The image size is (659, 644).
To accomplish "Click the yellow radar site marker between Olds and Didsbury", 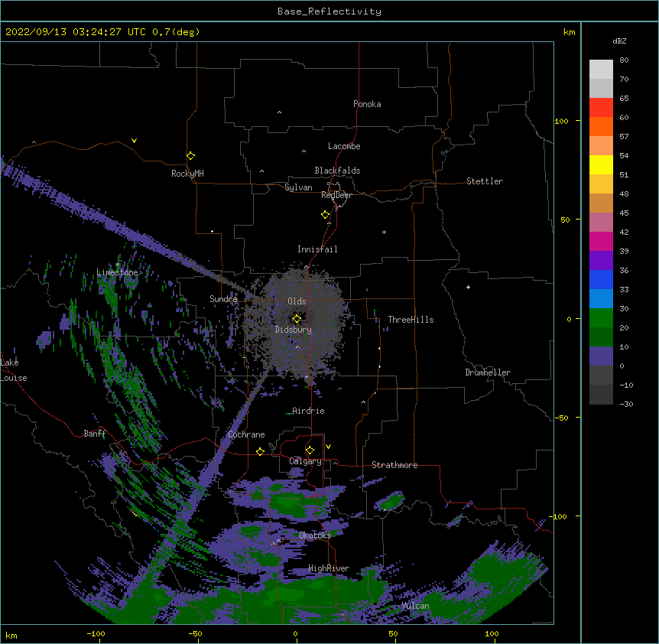I will point(297,318).
